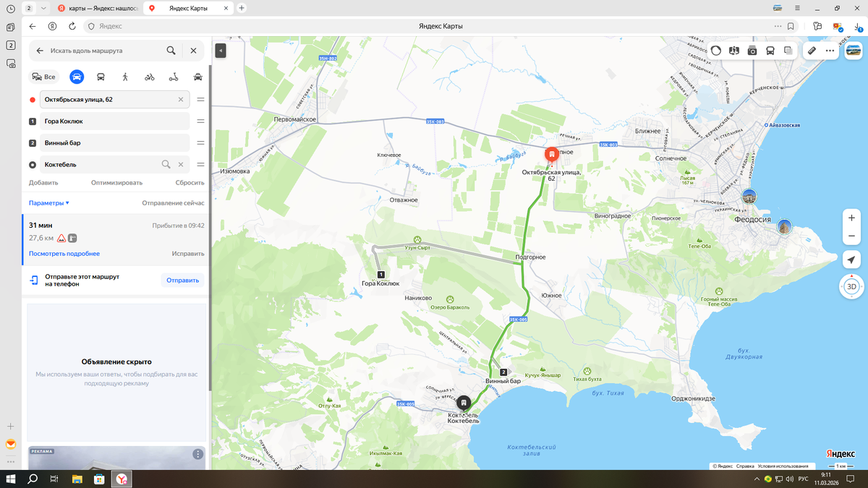Close the route search panel
The height and width of the screenshot is (488, 868).
tap(193, 51)
